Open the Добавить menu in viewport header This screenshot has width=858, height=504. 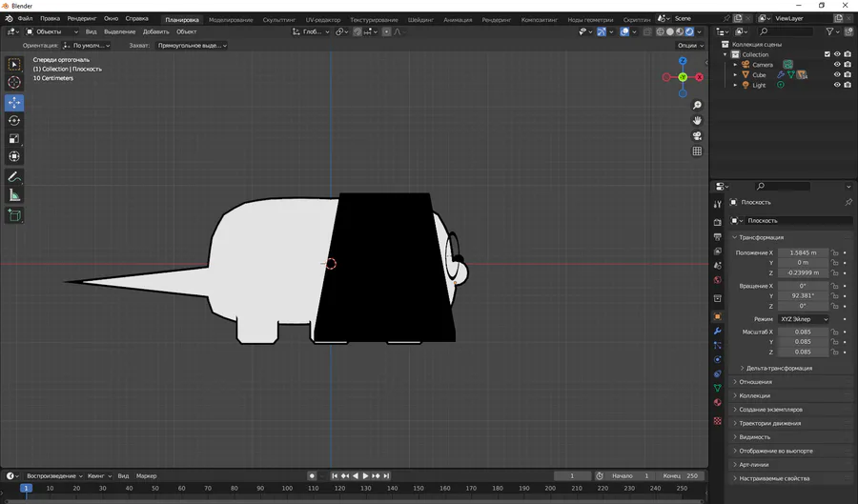click(x=156, y=31)
